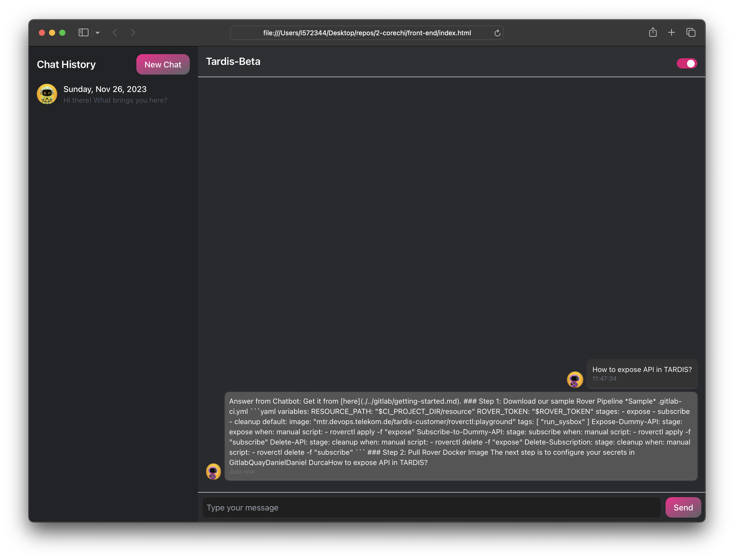
Task: Go forward with the browser forward arrow
Action: pyautogui.click(x=133, y=32)
